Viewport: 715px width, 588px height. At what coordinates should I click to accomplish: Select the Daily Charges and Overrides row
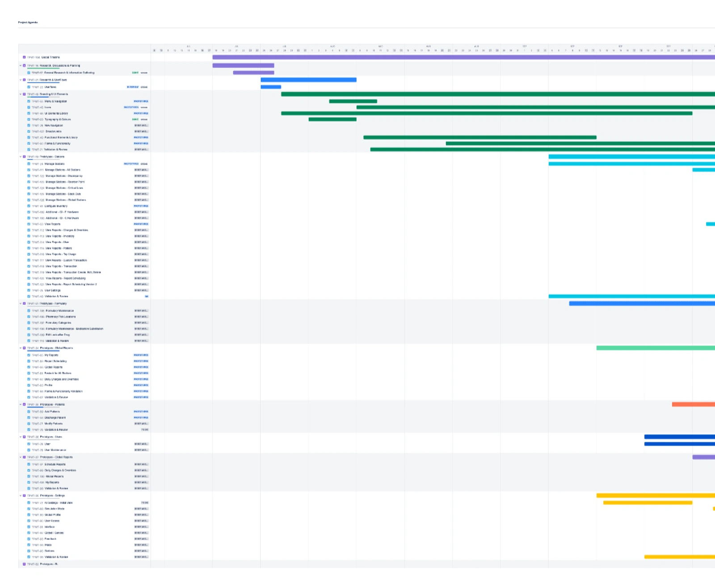(84, 379)
